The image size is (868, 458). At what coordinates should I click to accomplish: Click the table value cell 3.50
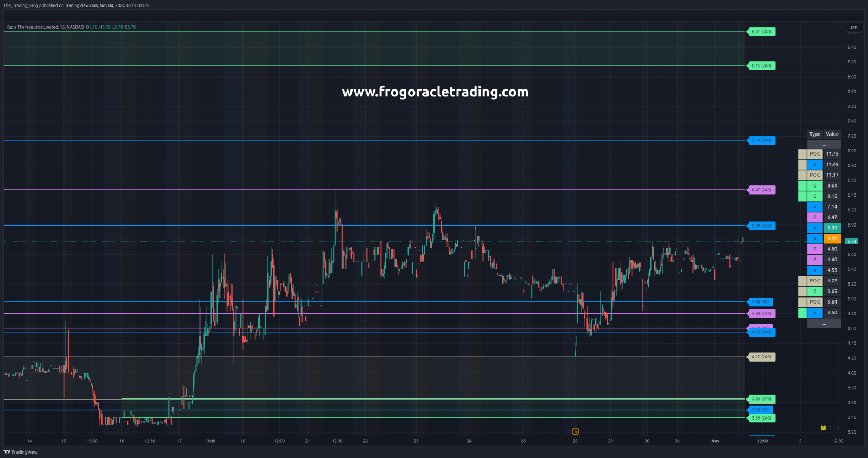[x=832, y=312]
